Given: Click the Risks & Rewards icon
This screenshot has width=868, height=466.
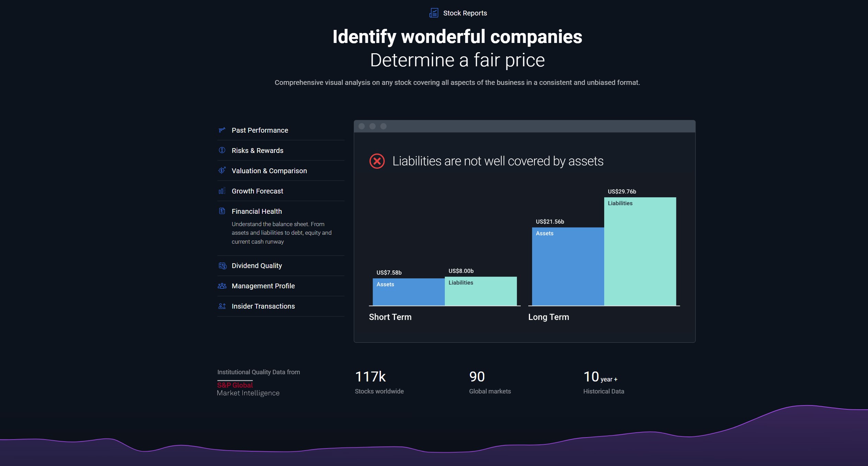Looking at the screenshot, I should click(x=222, y=150).
